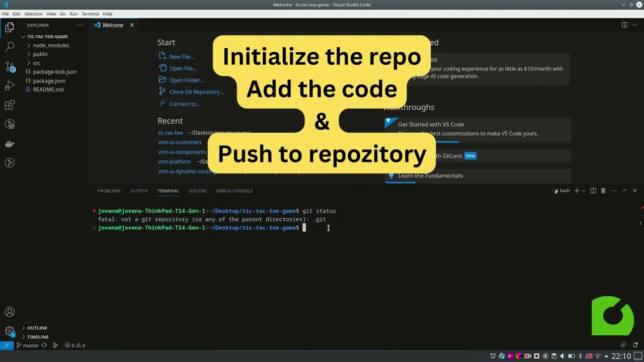Split the editor right

click(624, 25)
